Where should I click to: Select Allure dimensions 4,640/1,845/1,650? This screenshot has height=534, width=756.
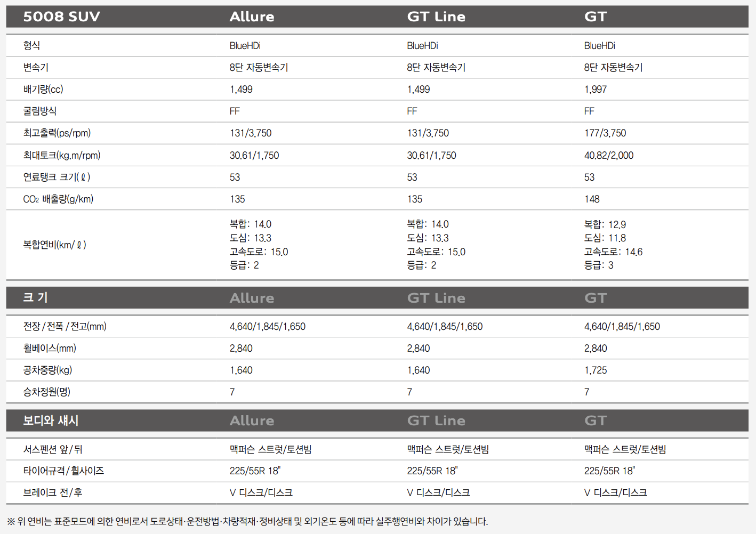click(268, 326)
